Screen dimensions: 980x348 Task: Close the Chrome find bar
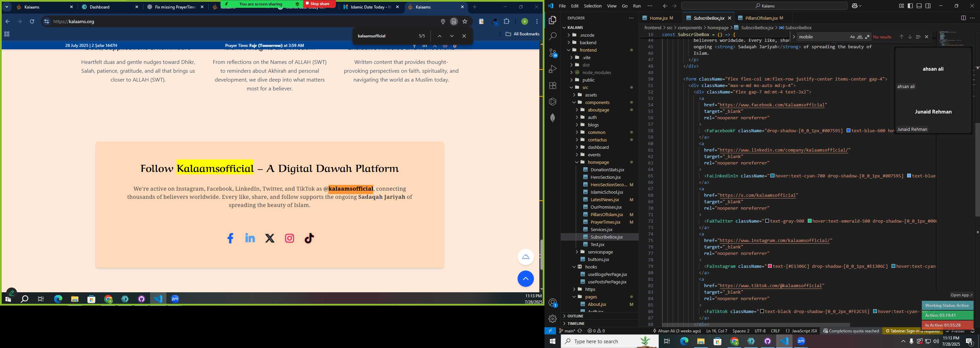tap(464, 36)
